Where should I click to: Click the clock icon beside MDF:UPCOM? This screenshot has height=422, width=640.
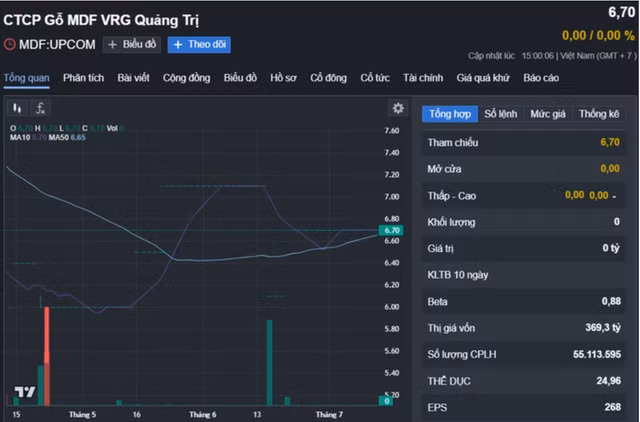tap(10, 44)
